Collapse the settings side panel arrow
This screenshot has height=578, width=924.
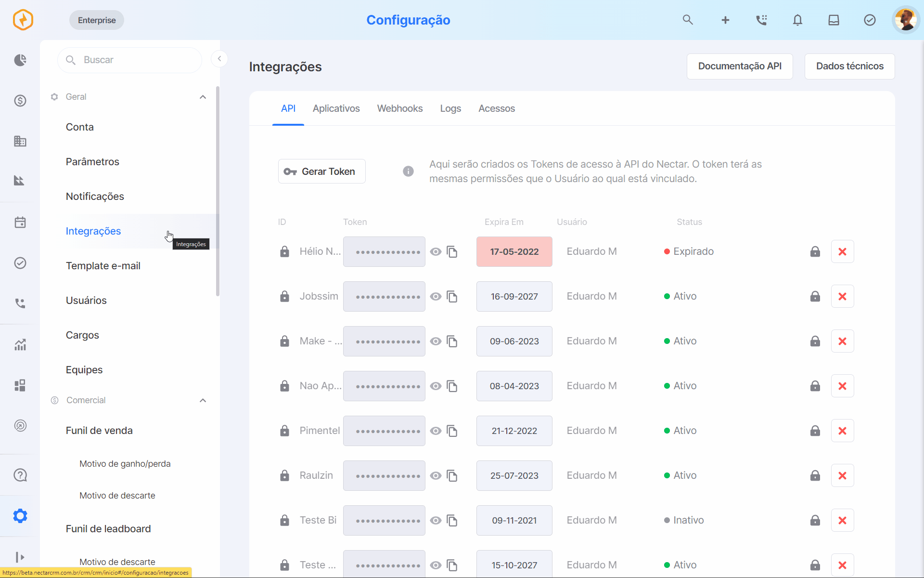coord(219,59)
